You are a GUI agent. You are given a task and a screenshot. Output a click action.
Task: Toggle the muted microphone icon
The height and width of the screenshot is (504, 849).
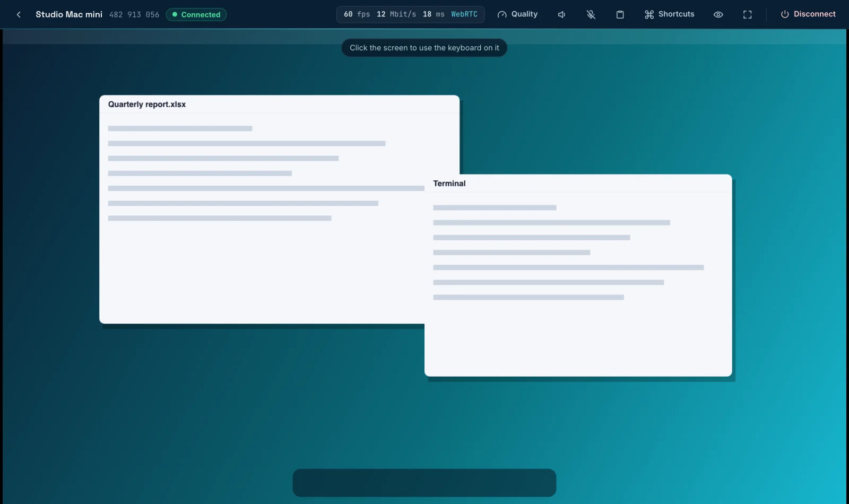click(591, 14)
